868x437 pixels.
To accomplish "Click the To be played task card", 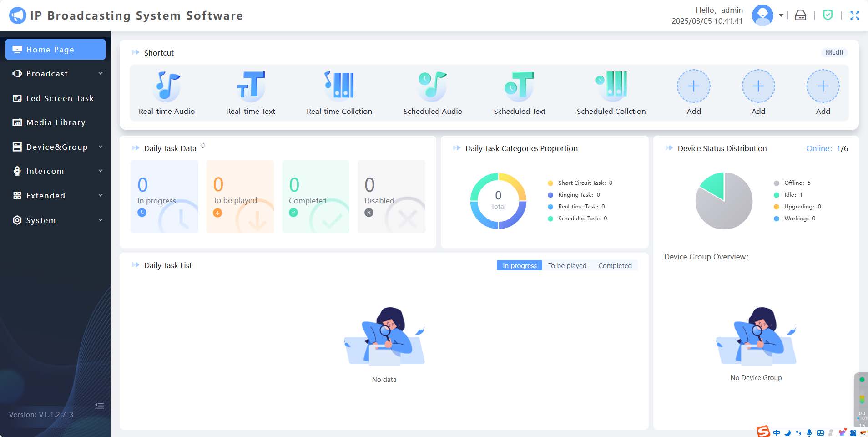I will coord(240,197).
